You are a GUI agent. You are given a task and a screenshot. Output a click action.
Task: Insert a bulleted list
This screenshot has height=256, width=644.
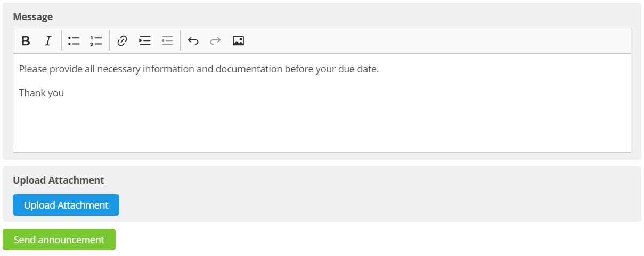click(x=74, y=41)
